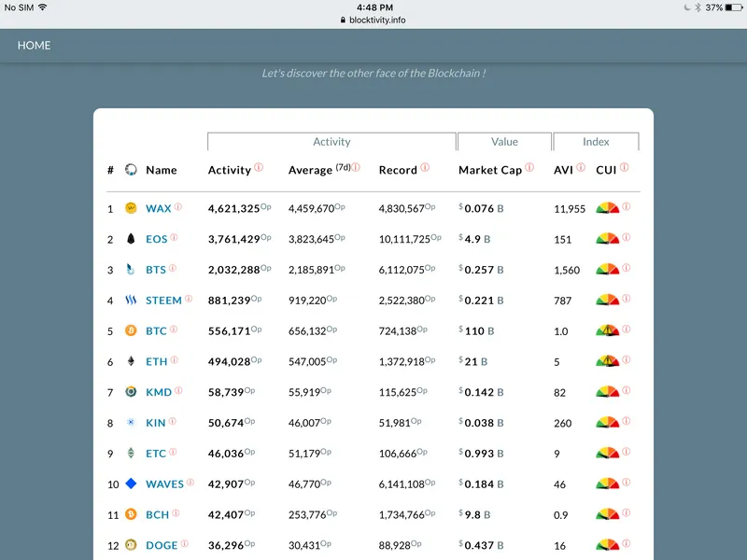Image resolution: width=747 pixels, height=560 pixels.
Task: Click the STEEM coin logo
Action: click(x=131, y=300)
